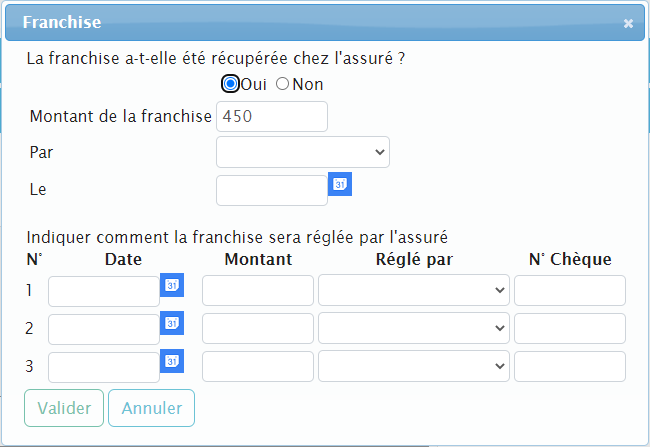Viewport: 650px width, 447px height.
Task: Open row 1 'Réglé par' dropdown
Action: [x=414, y=291]
